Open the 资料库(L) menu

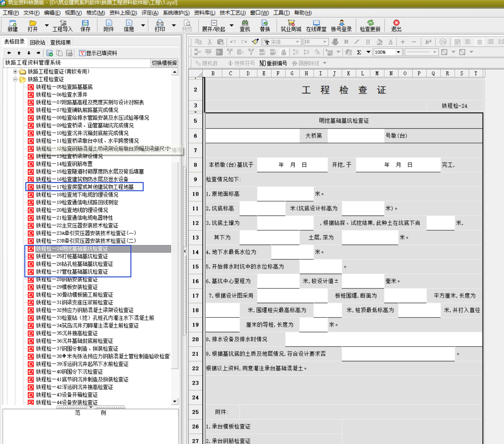(x=205, y=13)
